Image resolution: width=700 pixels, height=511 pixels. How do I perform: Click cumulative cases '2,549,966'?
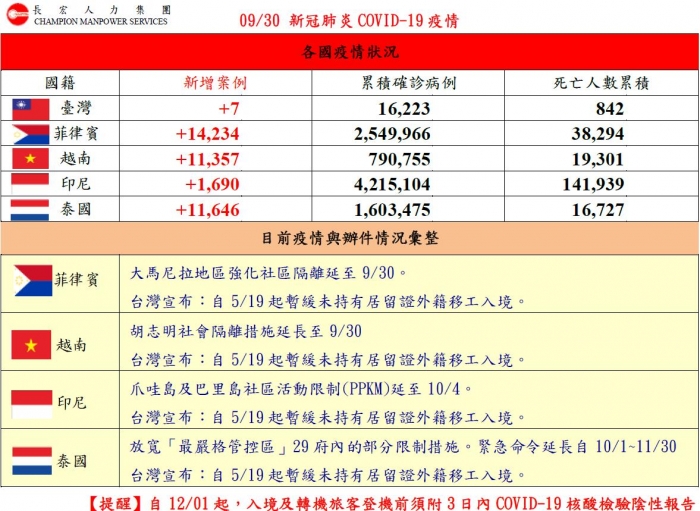(392, 134)
